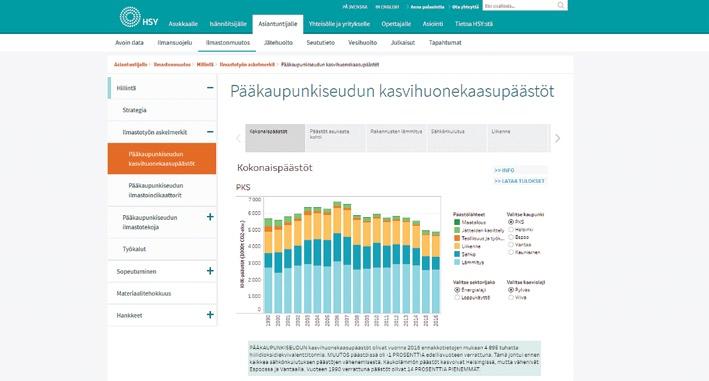Click Asiantuntijalle breadcrumb link
The width and height of the screenshot is (709, 381).
(x=130, y=65)
